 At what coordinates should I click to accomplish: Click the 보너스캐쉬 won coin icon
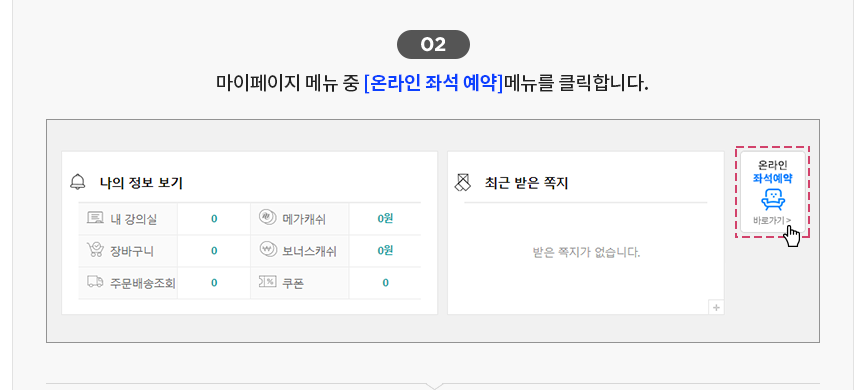point(267,250)
